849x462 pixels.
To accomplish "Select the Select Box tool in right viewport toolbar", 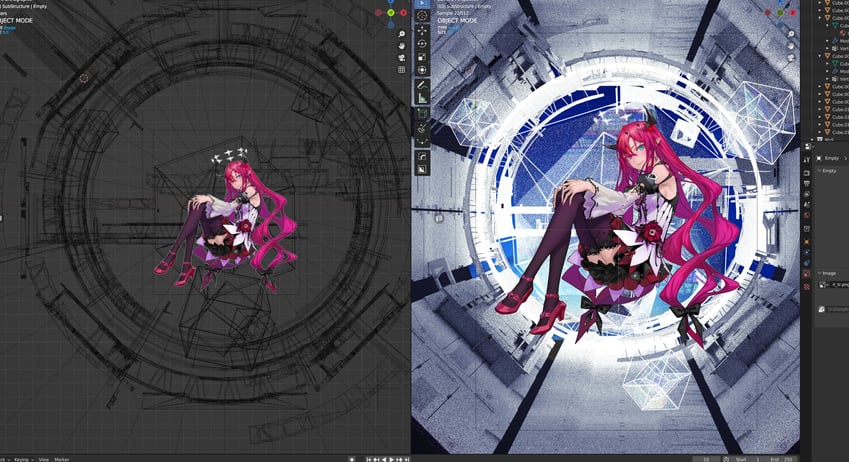I will (x=422, y=3).
